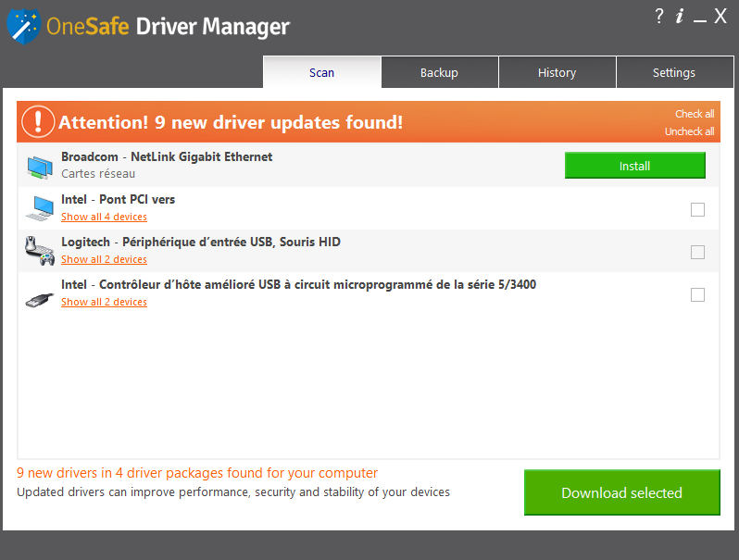Switch to the Scan tab
This screenshot has width=739, height=560.
coord(322,72)
